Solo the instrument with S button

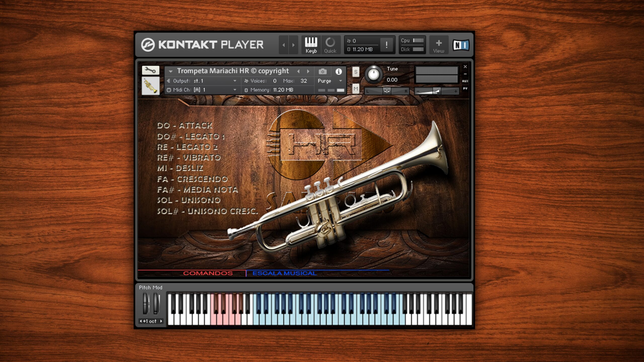point(355,72)
